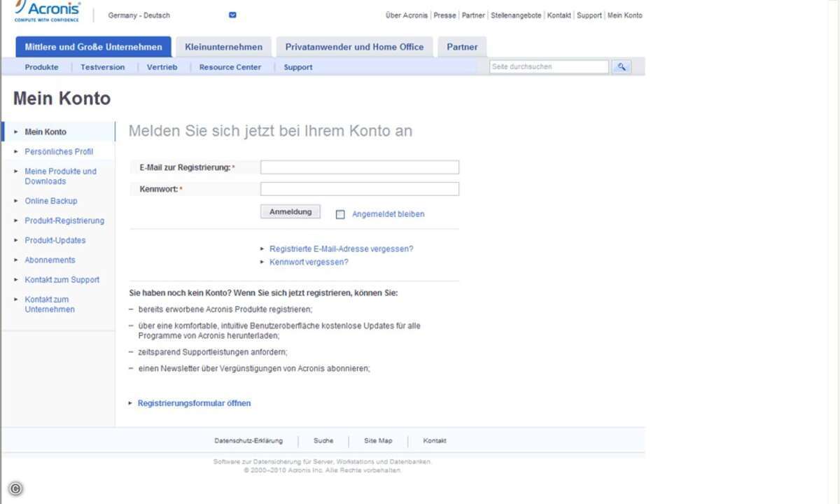This screenshot has height=504, width=840.
Task: Open Registrierte E-Mail-Adresse vergessen link
Action: coord(342,249)
